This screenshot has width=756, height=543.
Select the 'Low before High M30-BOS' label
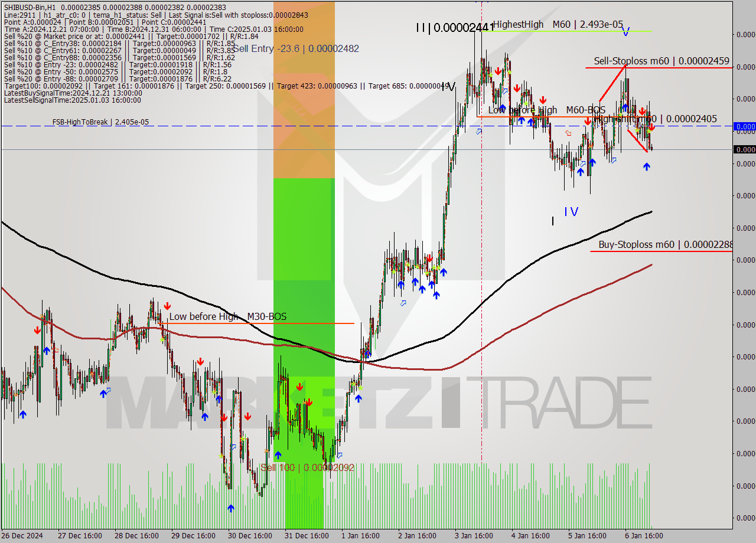tap(227, 316)
